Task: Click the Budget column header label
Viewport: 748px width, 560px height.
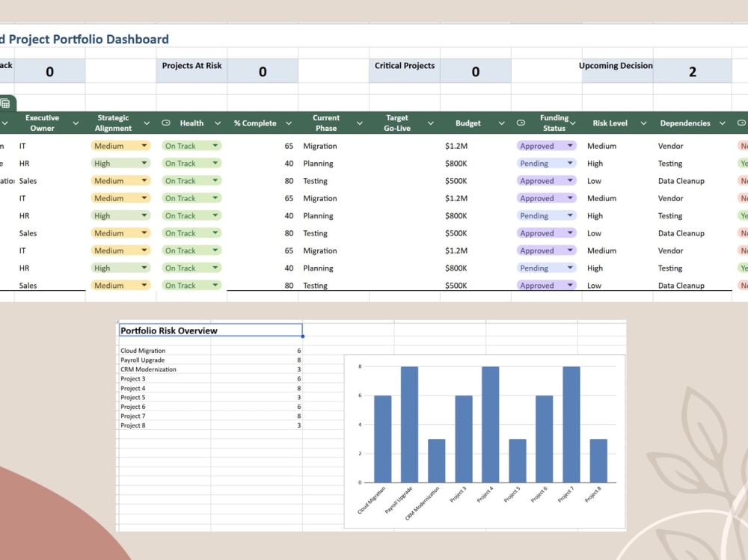Action: click(x=468, y=123)
